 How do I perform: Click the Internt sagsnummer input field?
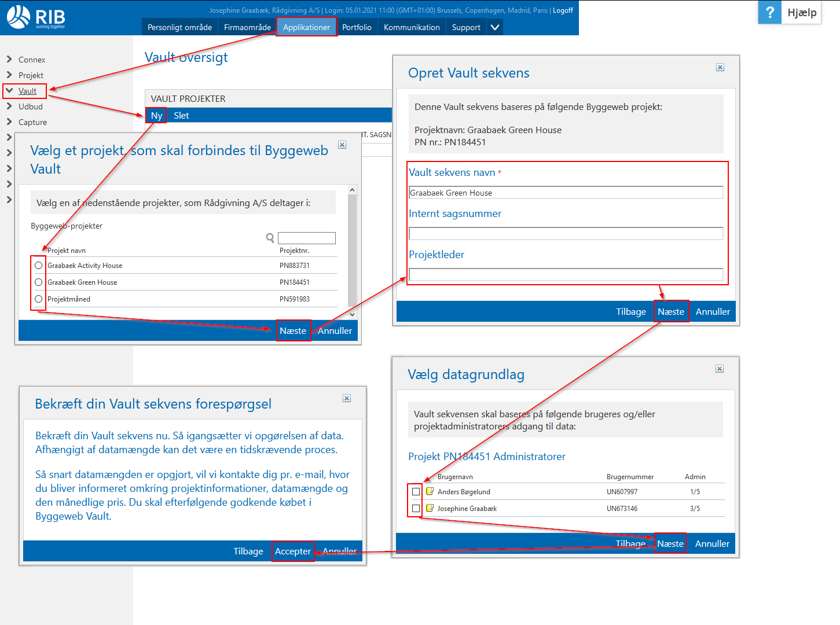click(x=566, y=233)
